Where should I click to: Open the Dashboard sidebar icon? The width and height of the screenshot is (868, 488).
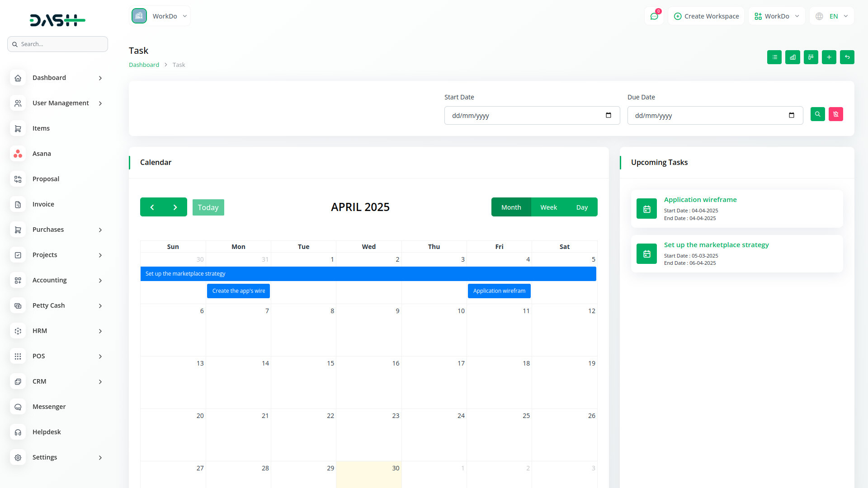pos(18,78)
